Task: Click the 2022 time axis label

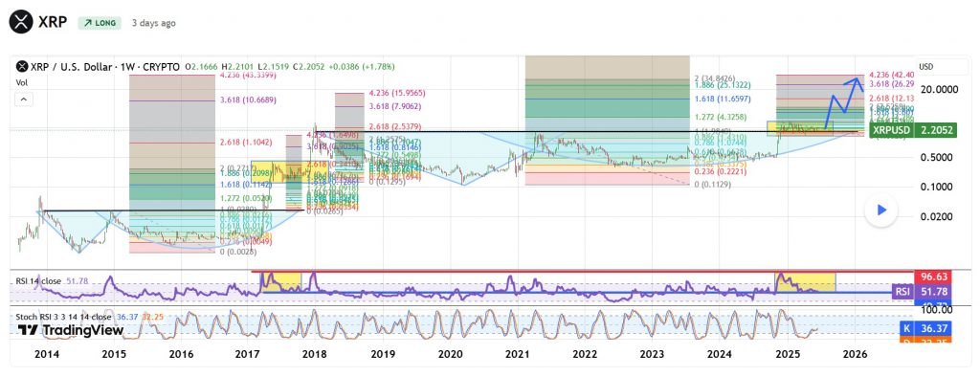Action: [585, 354]
